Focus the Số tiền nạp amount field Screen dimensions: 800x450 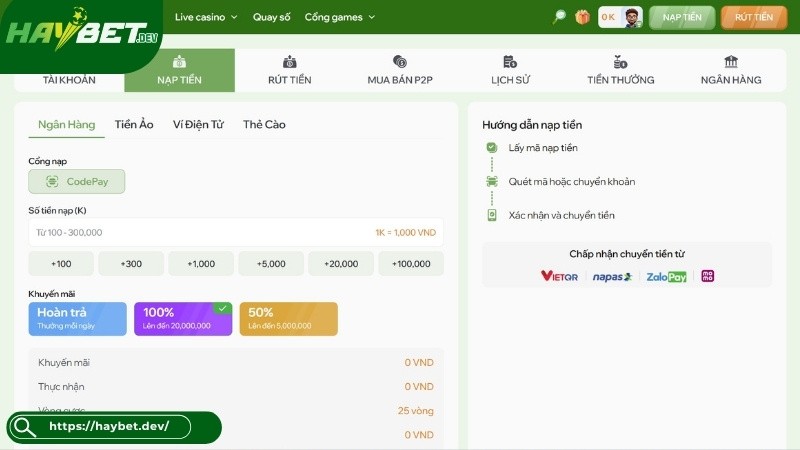[236, 232]
